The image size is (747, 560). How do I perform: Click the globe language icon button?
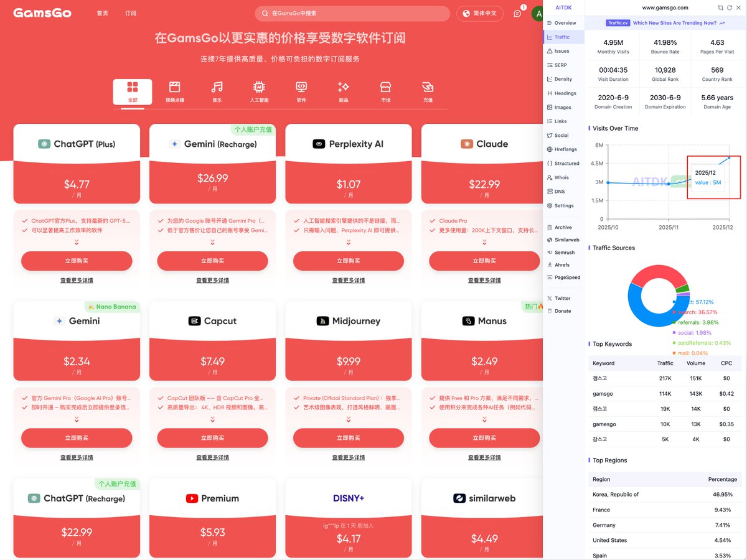pos(466,13)
